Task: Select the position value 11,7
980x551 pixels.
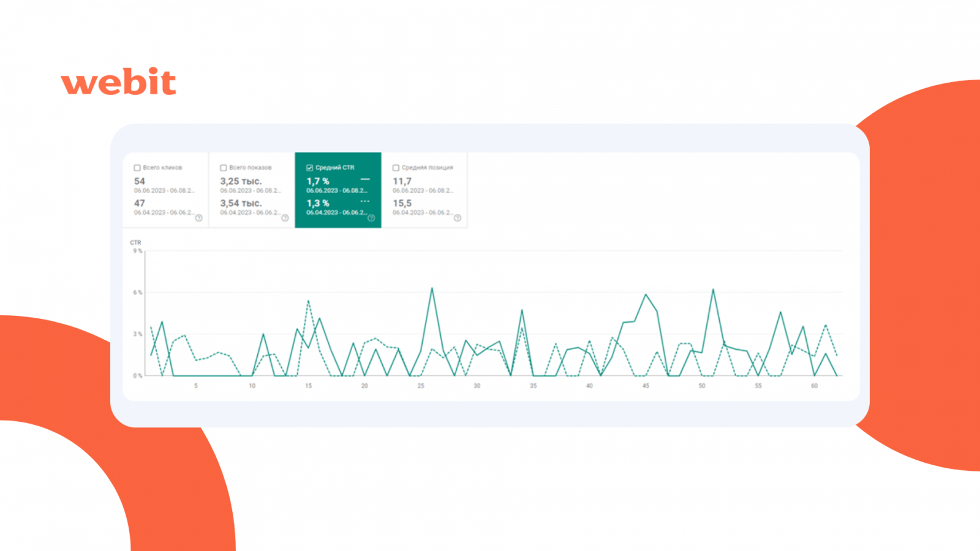Action: coord(402,181)
